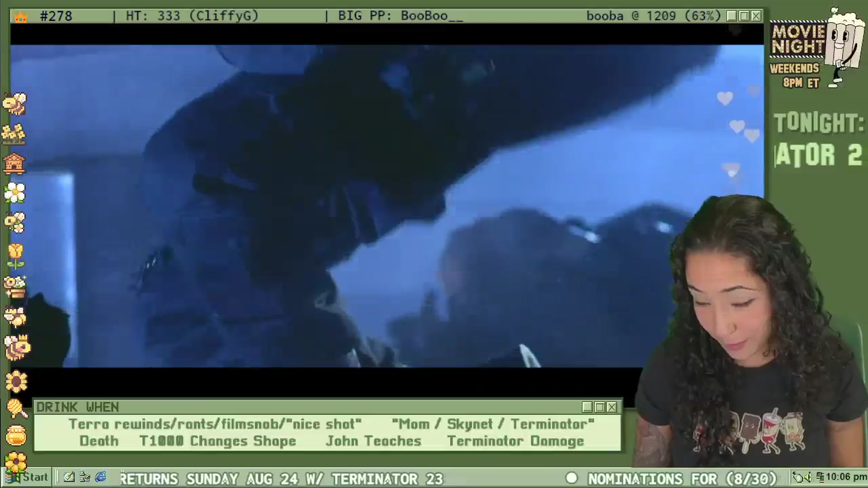Click the yellow flower above Start button
Viewport: 868px width, 488px height.
point(16,462)
